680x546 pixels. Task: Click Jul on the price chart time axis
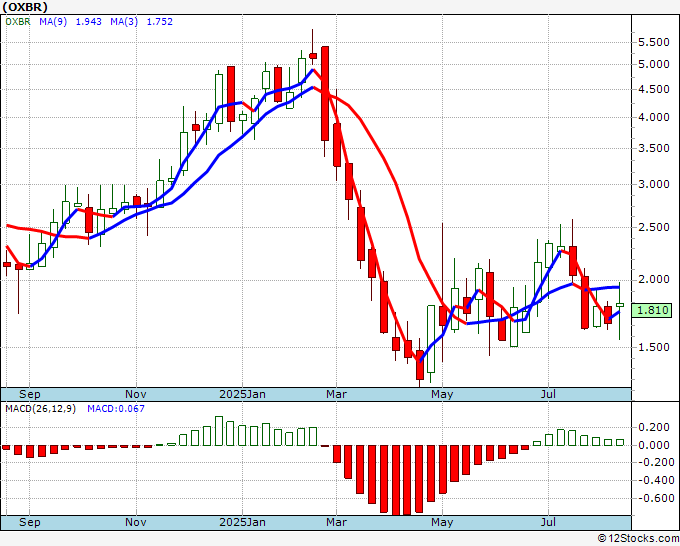(x=549, y=394)
